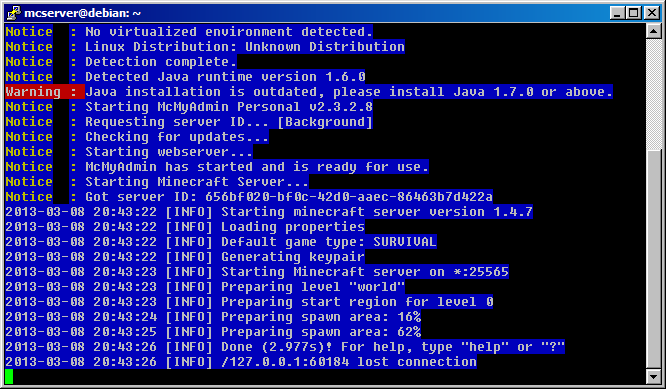666x390 pixels.
Task: Click the vertical scrollbar thumb
Action: pos(653,259)
